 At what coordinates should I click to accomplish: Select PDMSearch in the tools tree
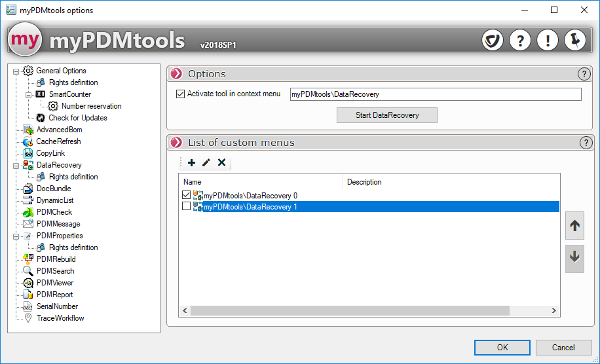[55, 271]
